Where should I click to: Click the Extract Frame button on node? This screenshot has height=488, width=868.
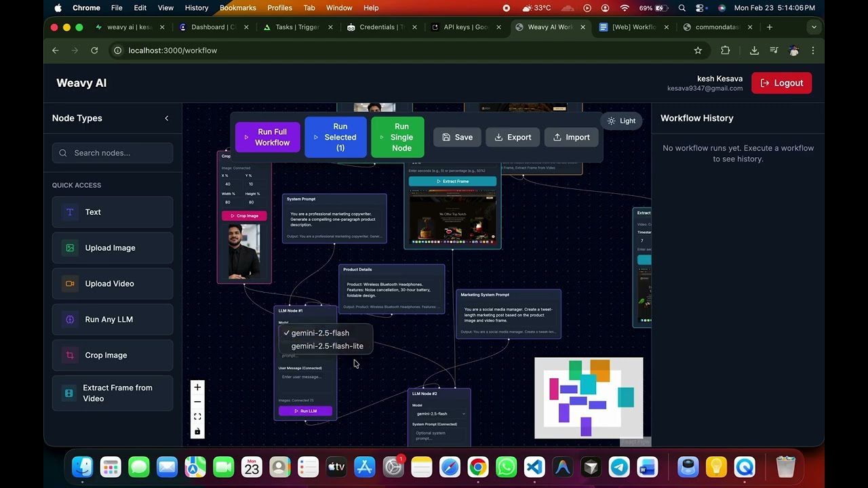(452, 181)
